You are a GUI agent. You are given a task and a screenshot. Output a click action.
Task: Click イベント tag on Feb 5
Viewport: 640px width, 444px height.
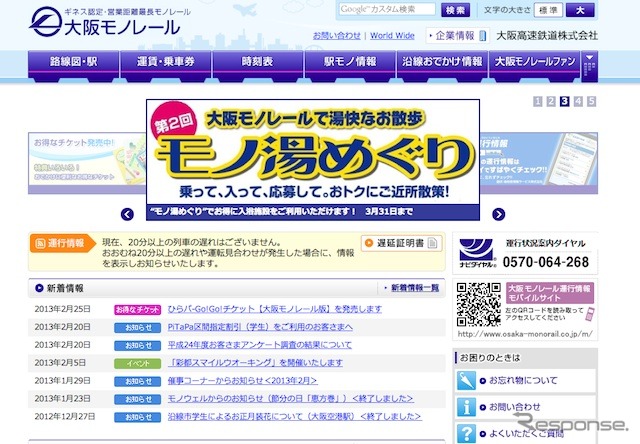click(138, 363)
